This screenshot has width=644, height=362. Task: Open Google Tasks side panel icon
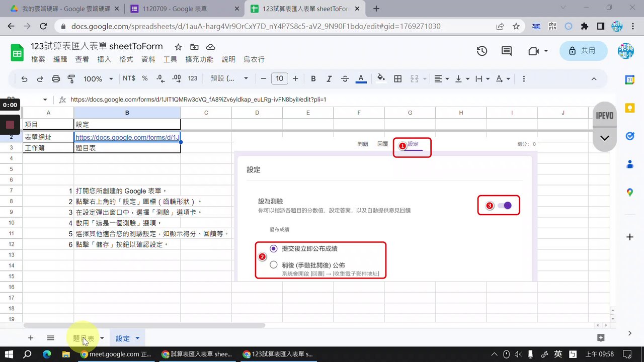tap(629, 136)
